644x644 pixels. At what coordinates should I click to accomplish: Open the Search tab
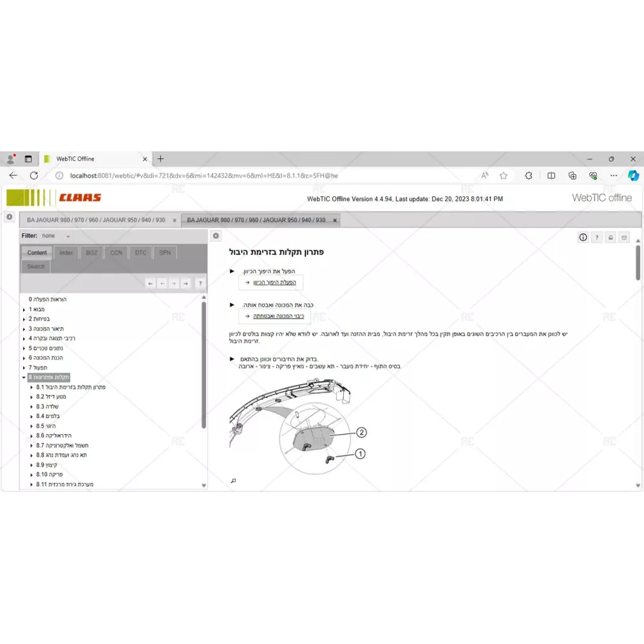pos(36,267)
